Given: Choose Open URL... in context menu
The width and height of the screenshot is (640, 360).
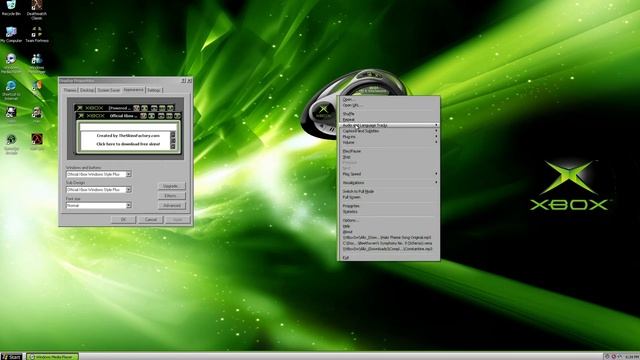Looking at the screenshot, I should coord(389,105).
